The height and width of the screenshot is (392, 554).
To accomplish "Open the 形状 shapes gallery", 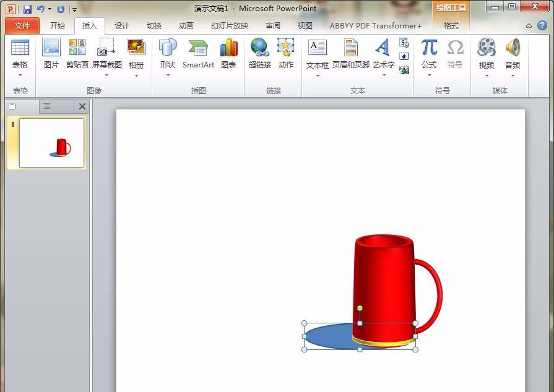I will click(168, 48).
